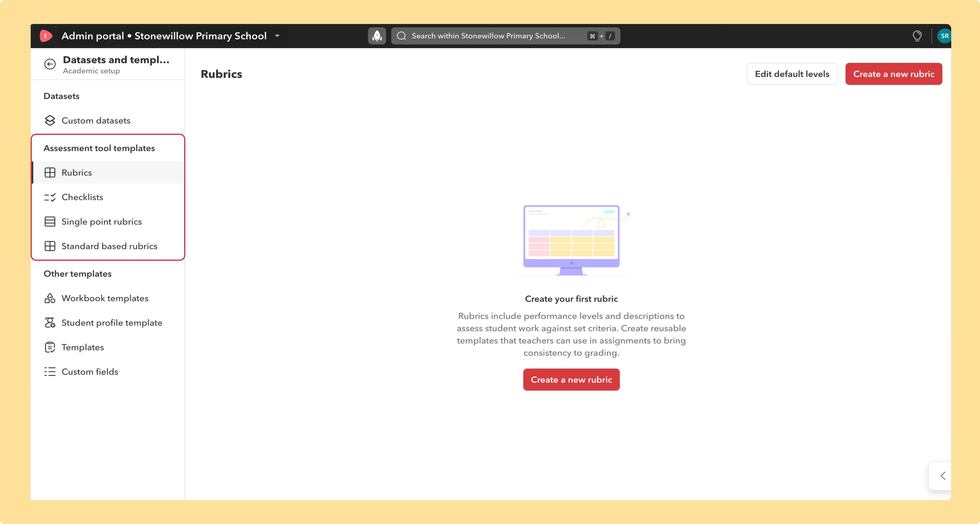This screenshot has height=524, width=980.
Task: Click the Custom datasets layers icon
Action: [50, 121]
